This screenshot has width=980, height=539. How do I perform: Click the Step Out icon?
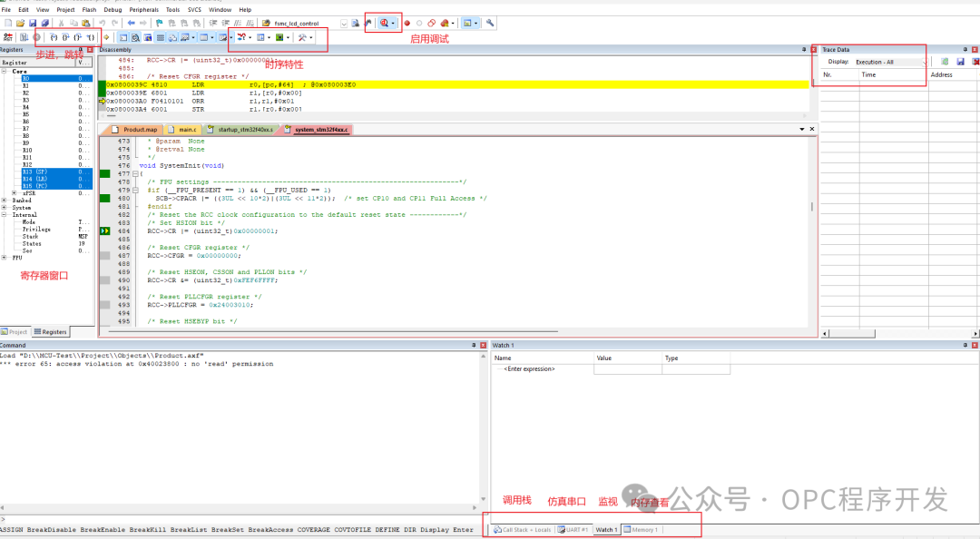(77, 37)
